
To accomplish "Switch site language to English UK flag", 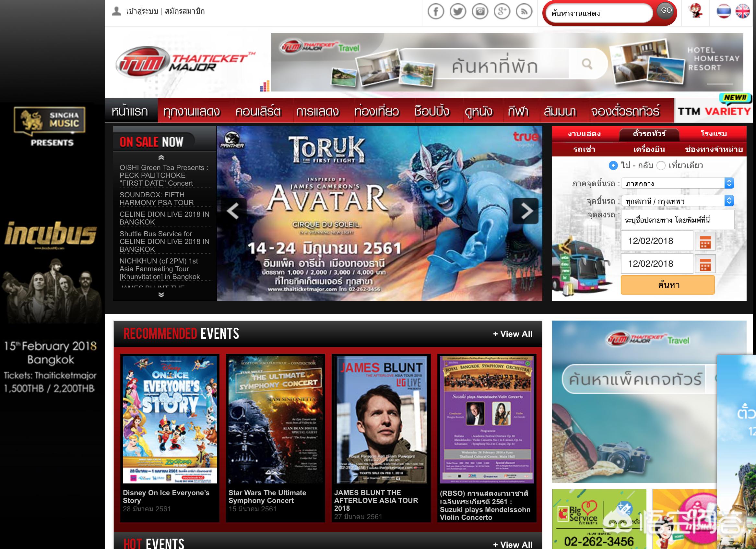I will pos(743,11).
